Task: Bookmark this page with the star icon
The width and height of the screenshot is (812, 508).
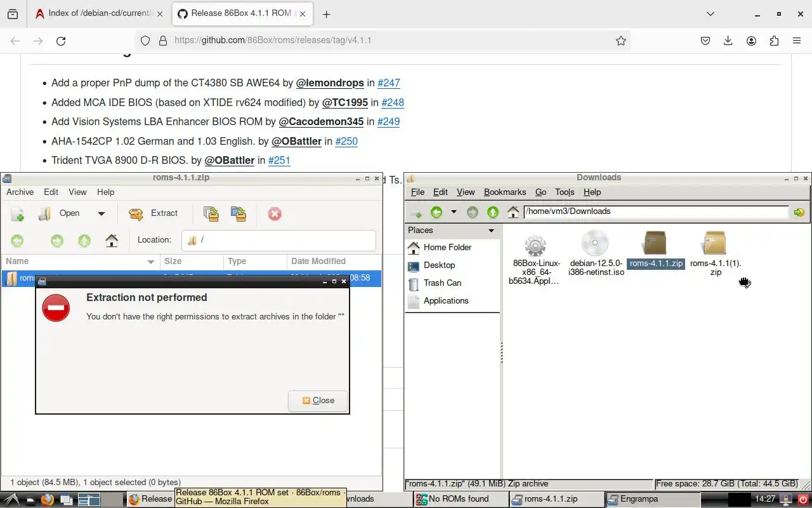Action: pos(621,41)
